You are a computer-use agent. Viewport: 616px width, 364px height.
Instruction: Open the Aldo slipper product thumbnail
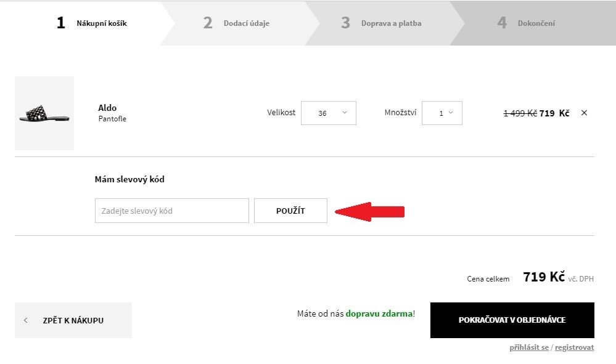pos(44,113)
